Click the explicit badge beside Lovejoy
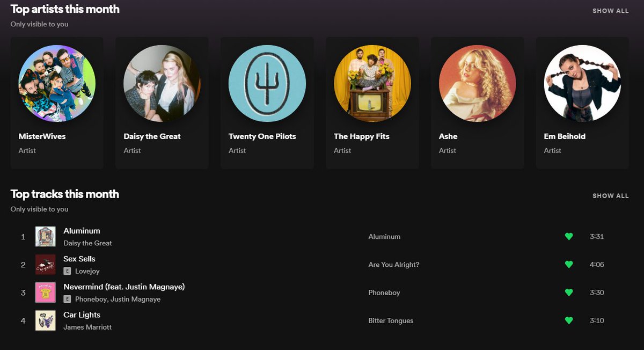The width and height of the screenshot is (644, 350). pos(67,271)
